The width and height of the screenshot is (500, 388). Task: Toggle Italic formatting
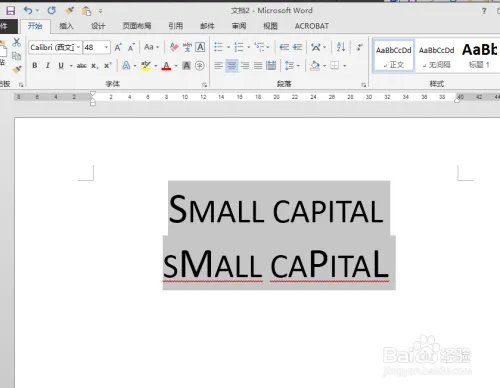click(x=48, y=66)
